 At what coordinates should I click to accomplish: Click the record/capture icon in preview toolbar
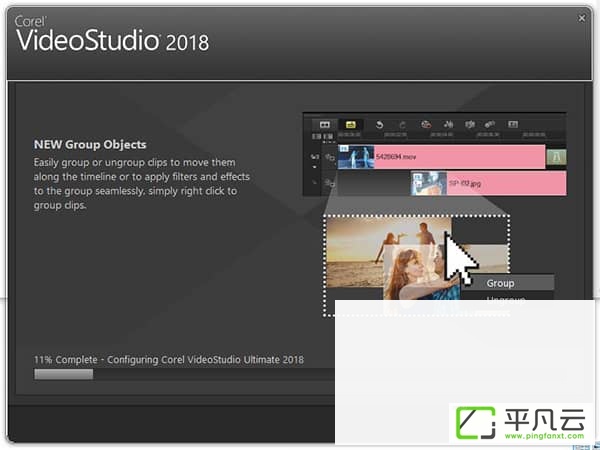(426, 124)
